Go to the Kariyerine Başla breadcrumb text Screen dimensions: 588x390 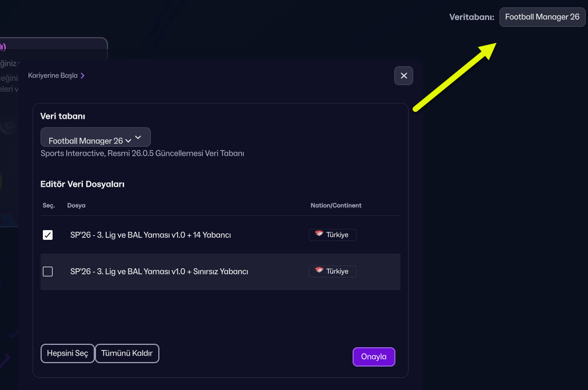[53, 75]
